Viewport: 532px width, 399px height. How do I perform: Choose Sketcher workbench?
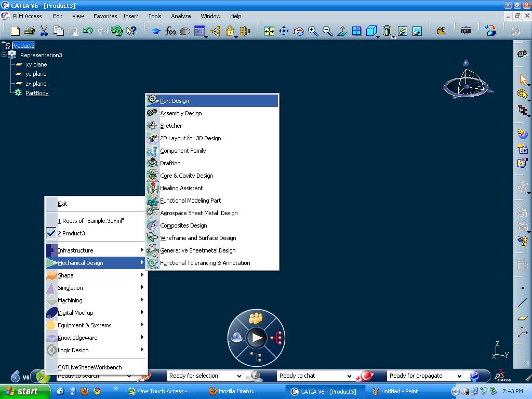pyautogui.click(x=212, y=126)
